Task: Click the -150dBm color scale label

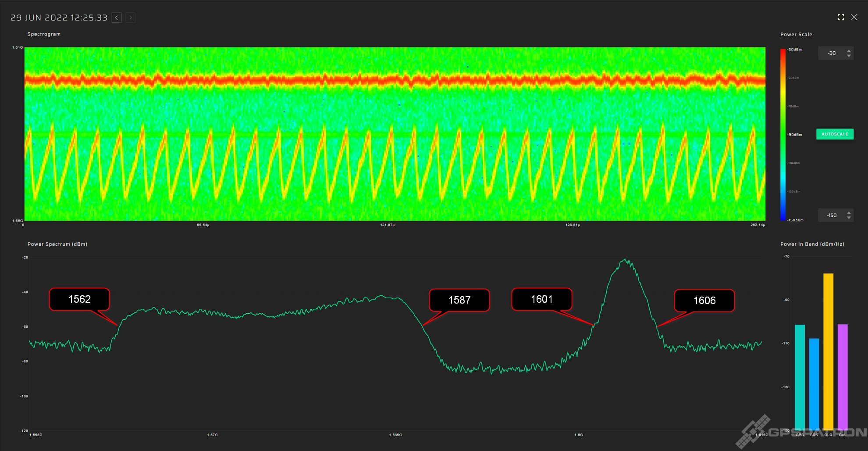Action: tap(795, 220)
